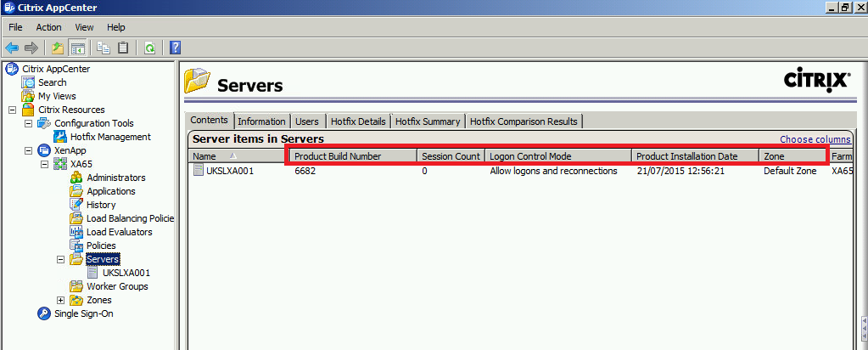Click the Back arrow toolbar icon

coord(12,48)
